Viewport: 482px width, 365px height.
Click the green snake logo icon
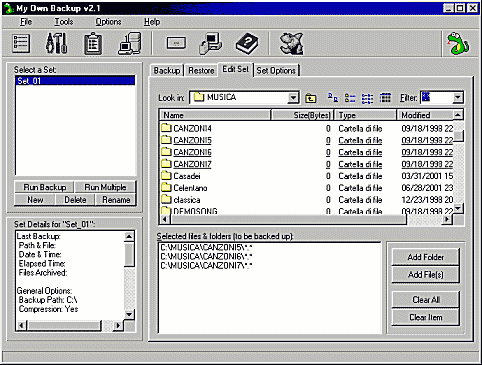pyautogui.click(x=458, y=43)
